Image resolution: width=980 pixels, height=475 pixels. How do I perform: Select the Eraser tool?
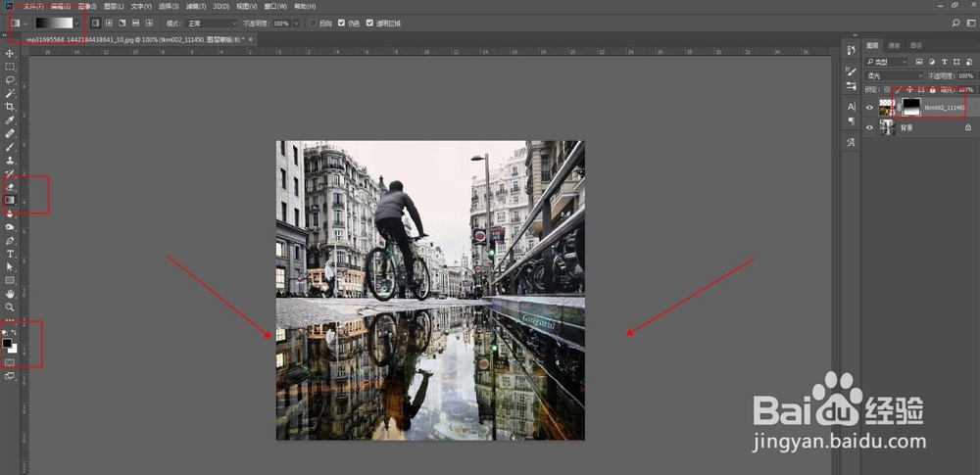10,187
